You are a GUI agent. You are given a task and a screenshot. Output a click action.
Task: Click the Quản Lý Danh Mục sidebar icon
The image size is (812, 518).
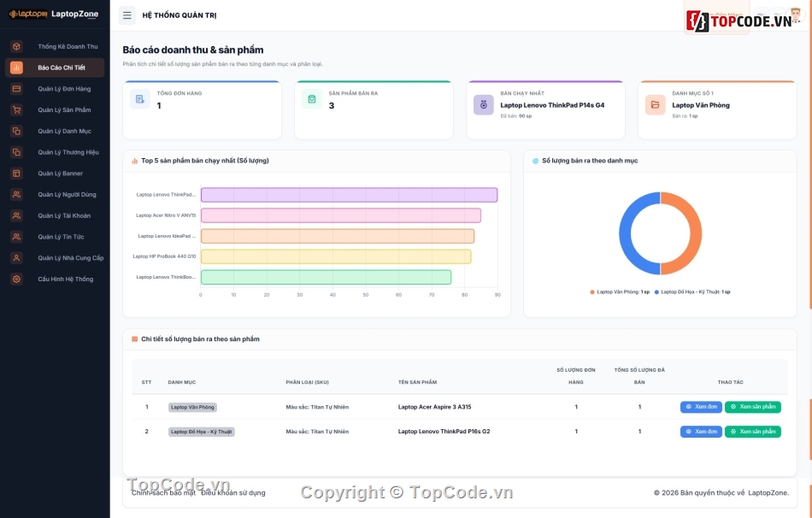coord(16,131)
